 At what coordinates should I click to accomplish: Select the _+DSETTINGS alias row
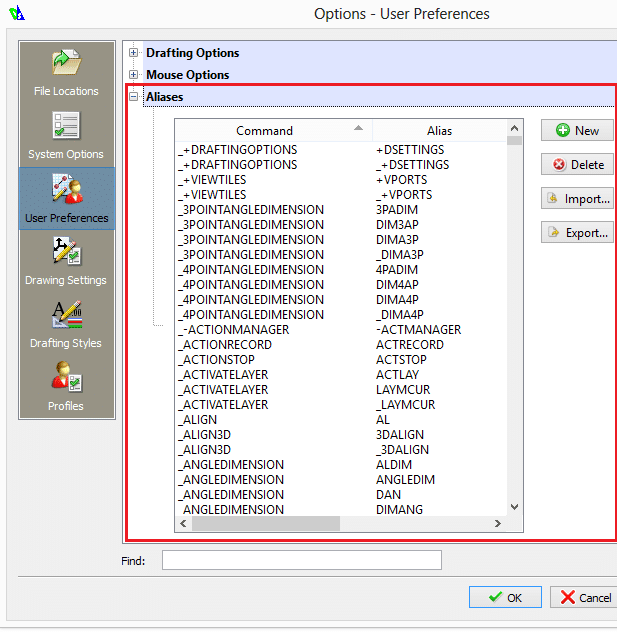pyautogui.click(x=341, y=164)
